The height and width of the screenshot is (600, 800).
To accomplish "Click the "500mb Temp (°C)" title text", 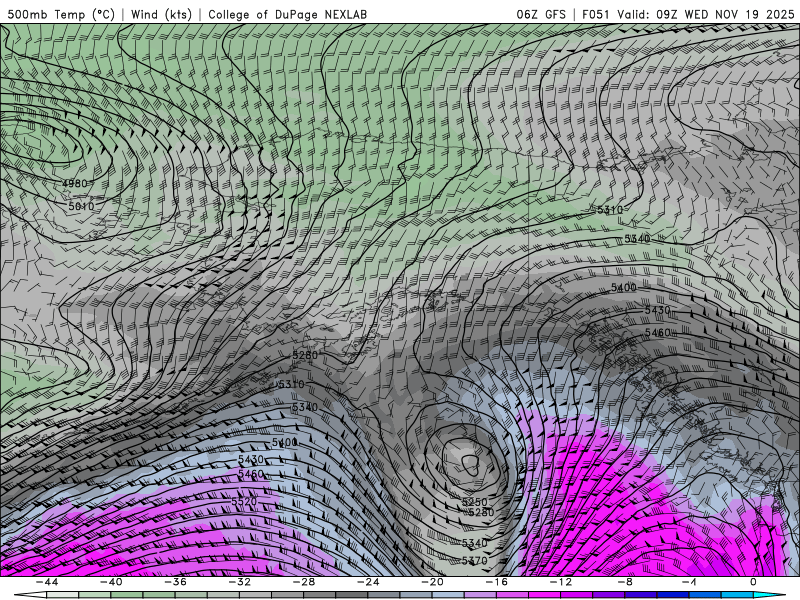I will point(61,14).
